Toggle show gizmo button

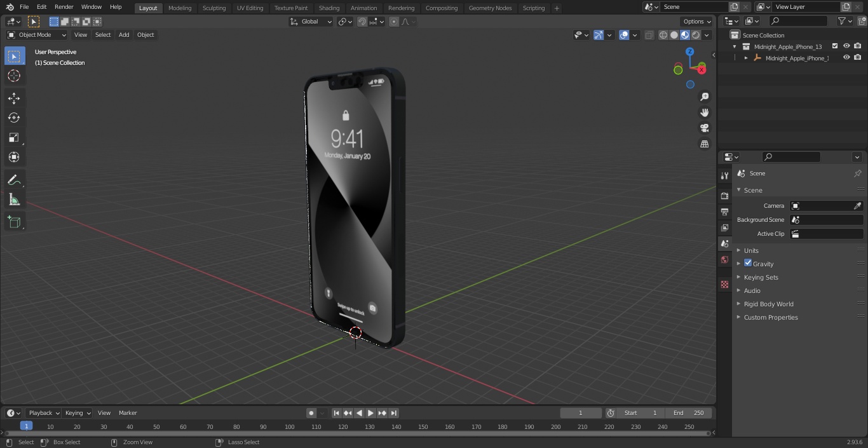(599, 35)
